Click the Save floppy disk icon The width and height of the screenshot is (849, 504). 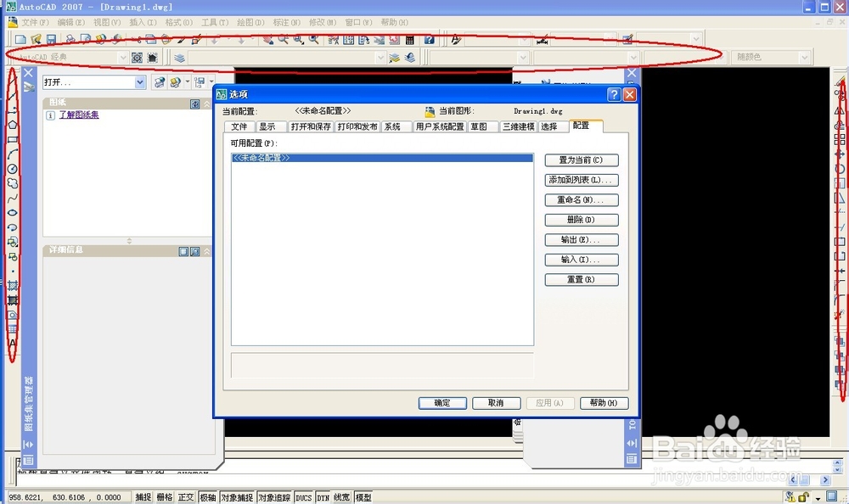(x=52, y=40)
